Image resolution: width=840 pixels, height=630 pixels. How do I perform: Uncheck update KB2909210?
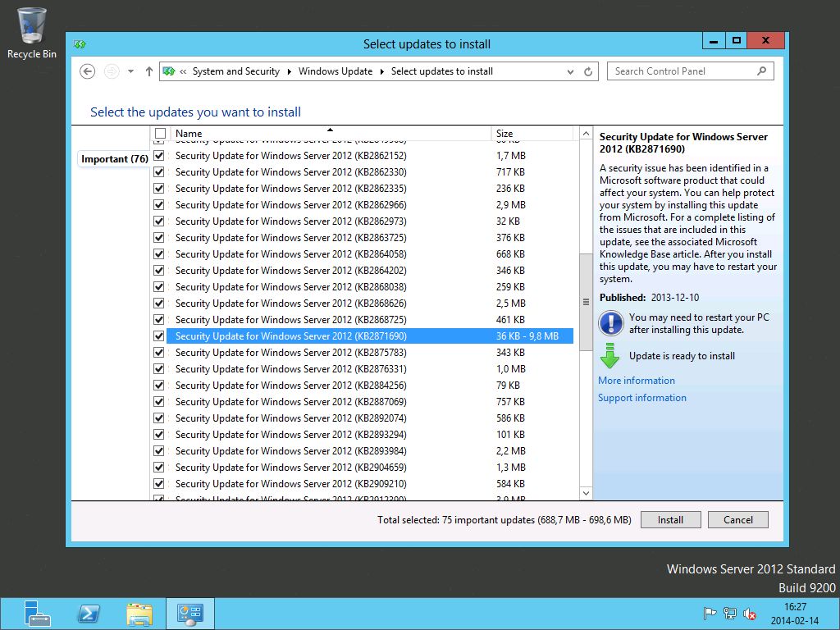(x=158, y=484)
